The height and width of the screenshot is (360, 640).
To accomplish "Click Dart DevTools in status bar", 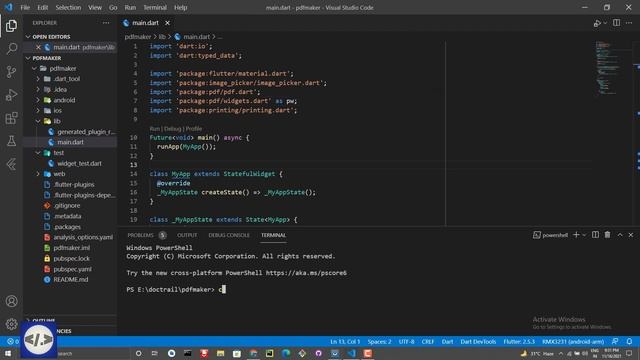I will point(478,342).
